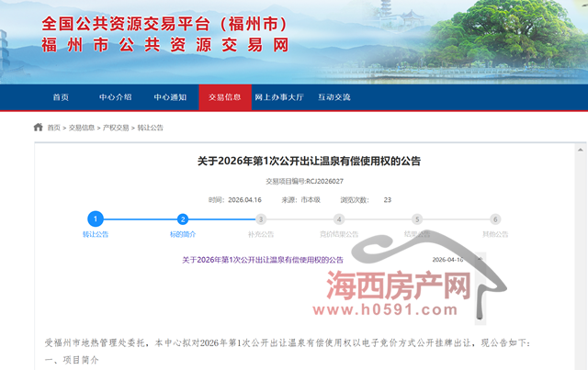The image size is (588, 370).
Task: Open 网上办事大厅 in the nav bar
Action: click(x=279, y=97)
